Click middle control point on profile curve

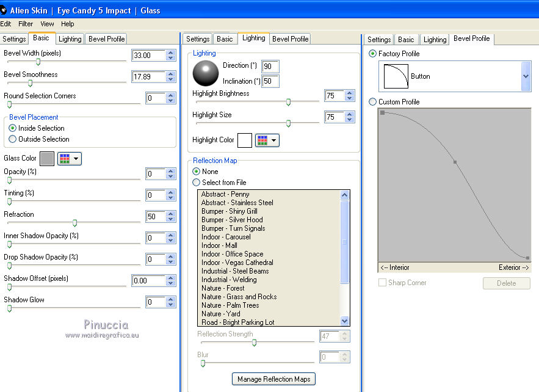click(x=455, y=162)
